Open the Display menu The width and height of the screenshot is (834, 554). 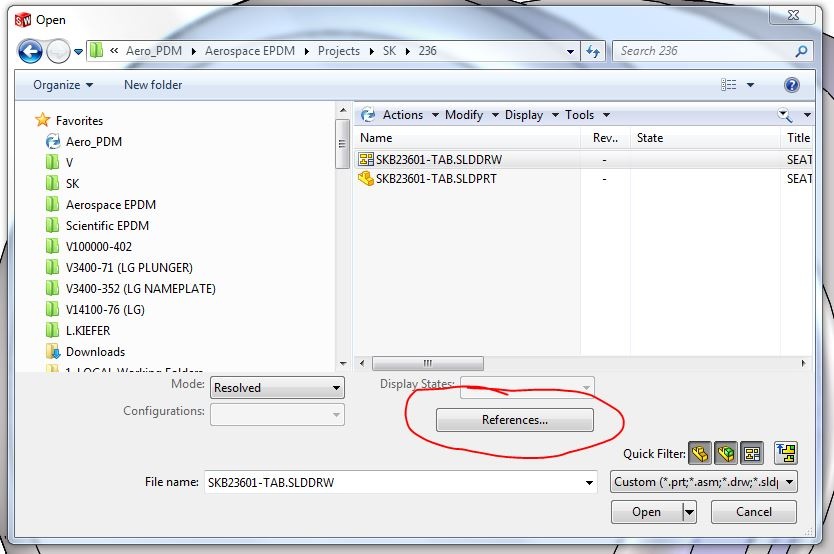pyautogui.click(x=531, y=115)
